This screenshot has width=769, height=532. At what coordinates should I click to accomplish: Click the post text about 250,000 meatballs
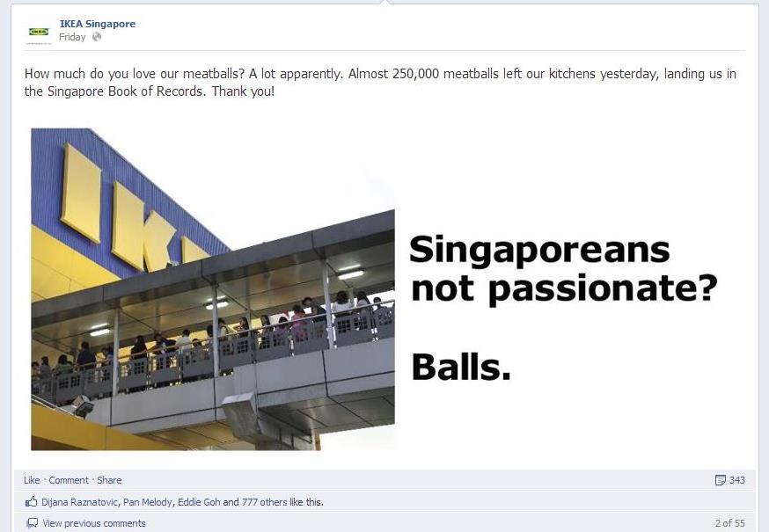380,83
